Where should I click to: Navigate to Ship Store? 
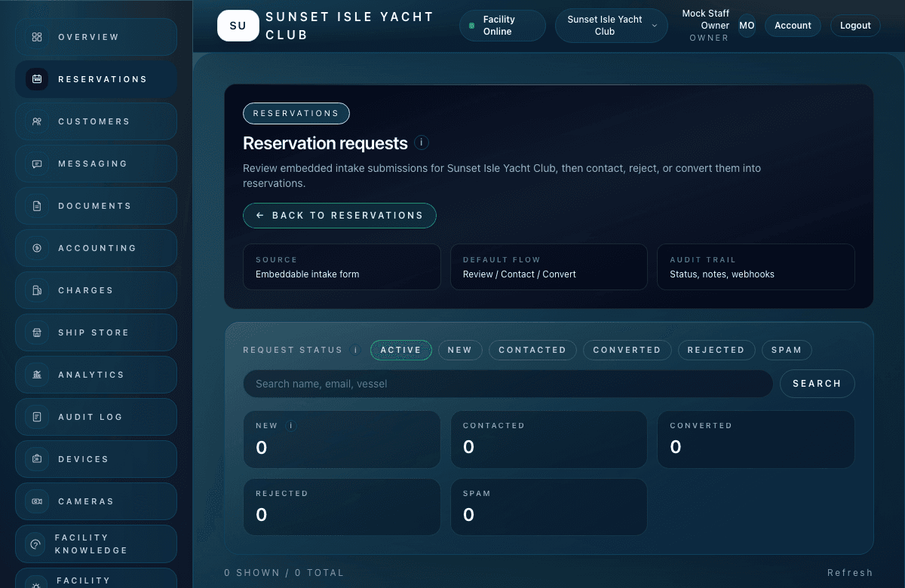tap(96, 332)
